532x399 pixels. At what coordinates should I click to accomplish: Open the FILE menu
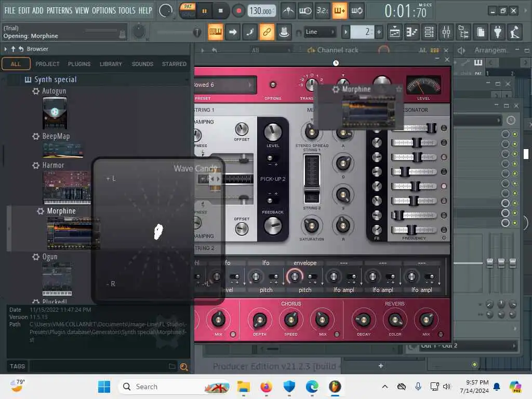(x=10, y=10)
